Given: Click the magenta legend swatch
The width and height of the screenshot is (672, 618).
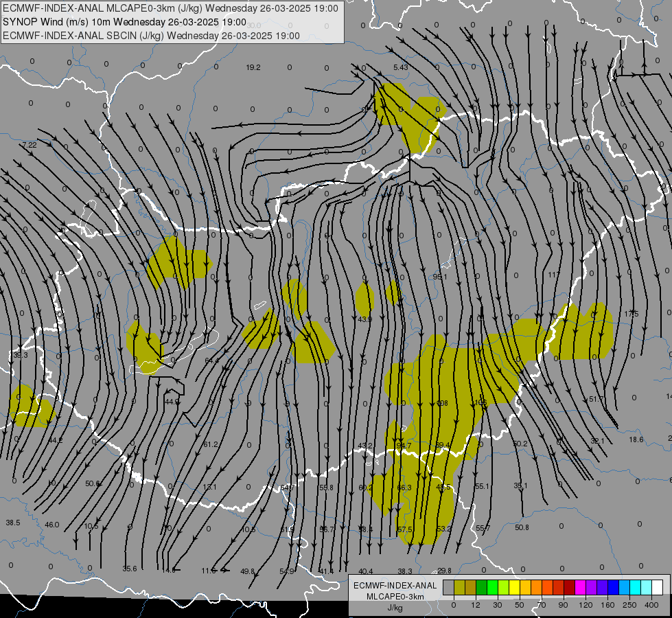Looking at the screenshot, I should coord(580,587).
